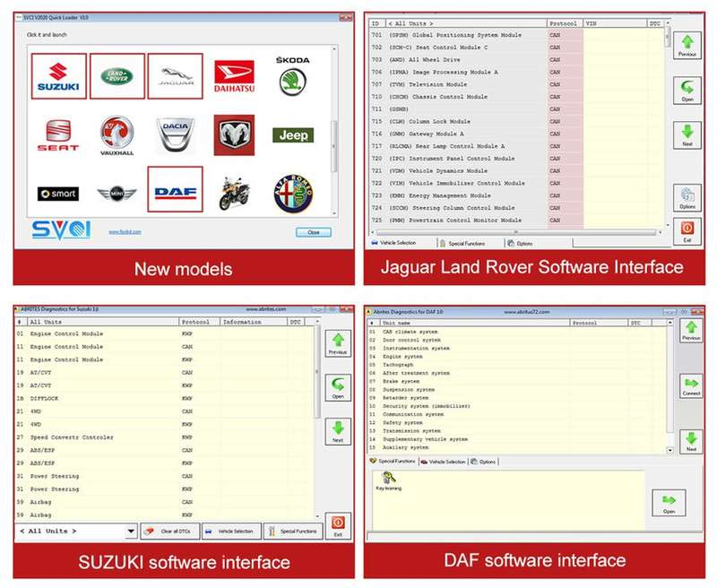Open the Skoda brand icon
The width and height of the screenshot is (717, 588).
pyautogui.click(x=293, y=76)
